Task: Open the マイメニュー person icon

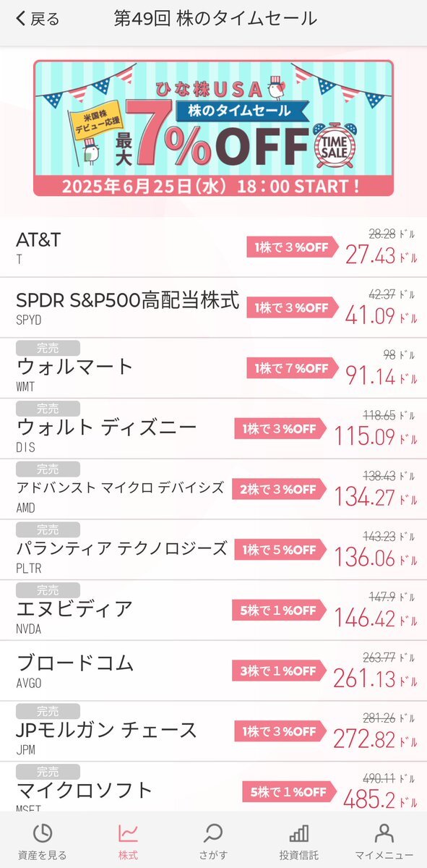Action: click(384, 833)
